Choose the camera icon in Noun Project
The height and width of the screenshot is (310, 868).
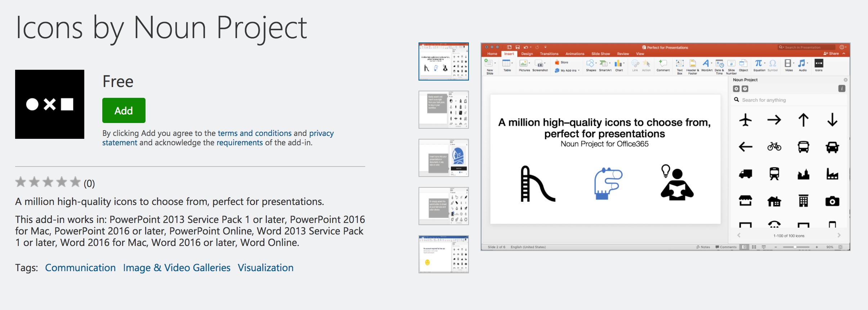[832, 201]
